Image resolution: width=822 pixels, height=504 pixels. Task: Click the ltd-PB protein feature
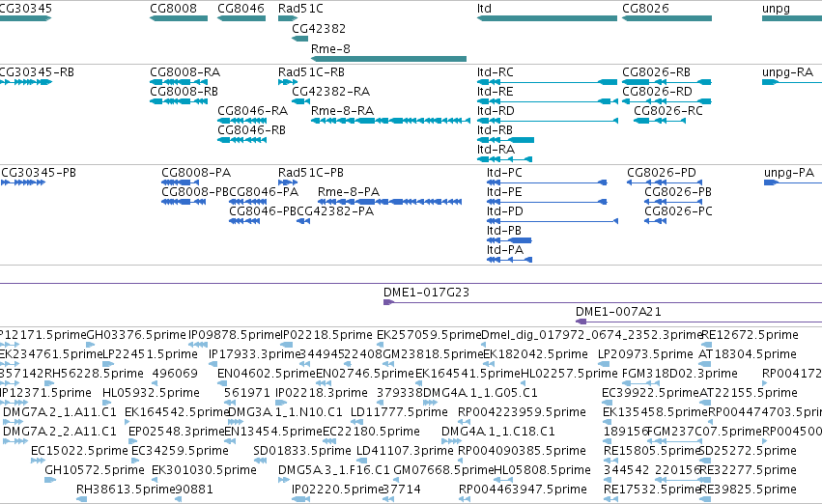[509, 241]
